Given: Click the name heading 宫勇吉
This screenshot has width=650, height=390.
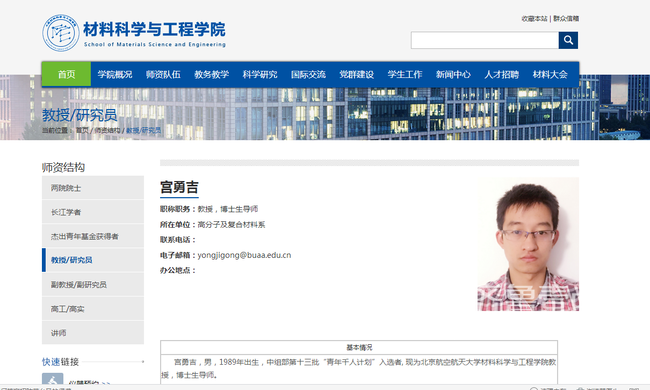Looking at the screenshot, I should (x=179, y=187).
